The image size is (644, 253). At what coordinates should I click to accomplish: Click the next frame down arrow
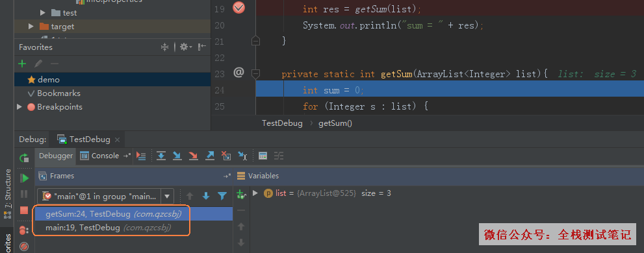pyautogui.click(x=206, y=197)
